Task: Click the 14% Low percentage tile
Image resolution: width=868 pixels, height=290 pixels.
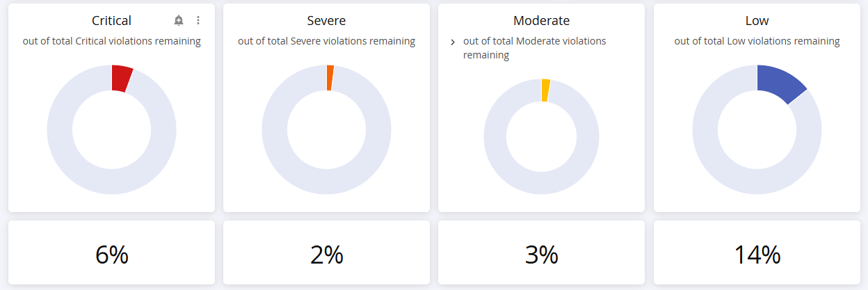Action: point(757,255)
